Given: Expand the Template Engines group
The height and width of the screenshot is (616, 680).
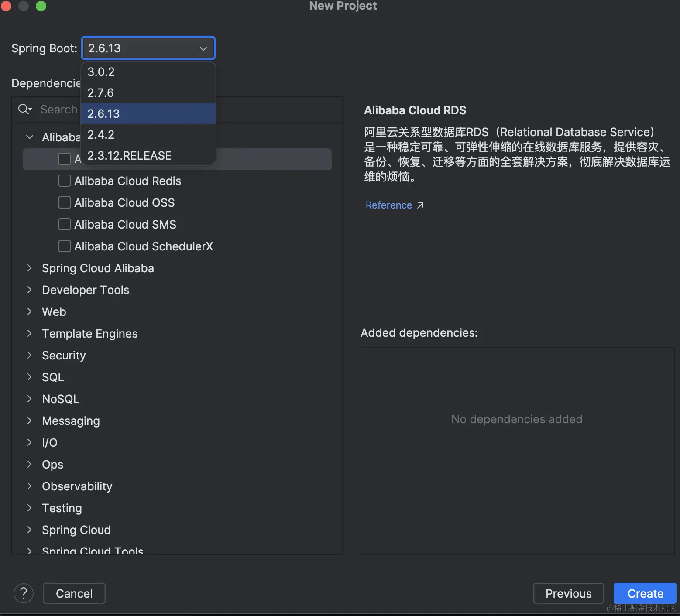Looking at the screenshot, I should (x=30, y=333).
